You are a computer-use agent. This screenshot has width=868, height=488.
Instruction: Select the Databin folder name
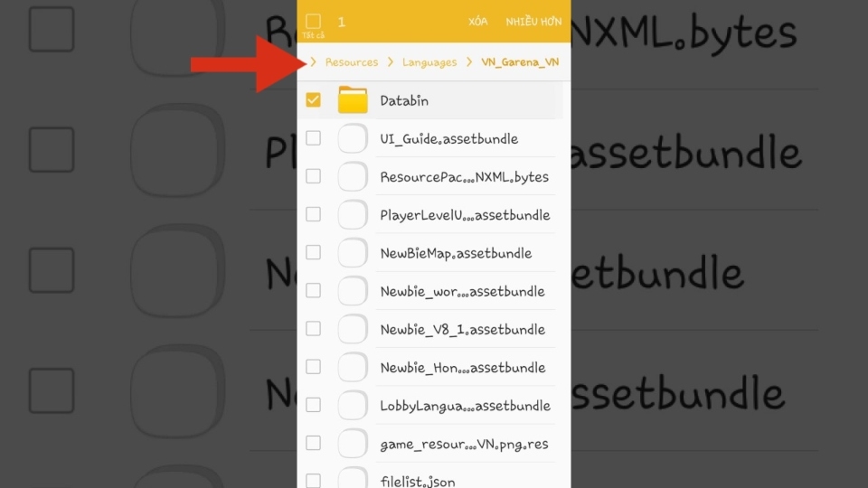(x=404, y=100)
